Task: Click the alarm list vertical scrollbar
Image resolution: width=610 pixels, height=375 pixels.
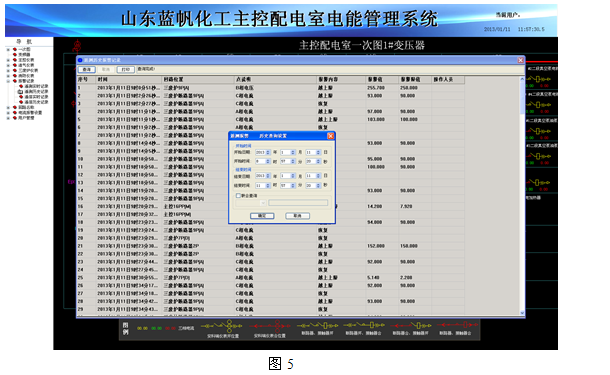Action: click(x=522, y=196)
